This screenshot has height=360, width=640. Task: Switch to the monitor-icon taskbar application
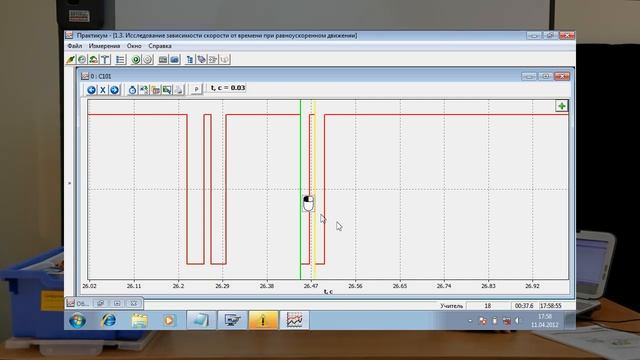tap(232, 320)
